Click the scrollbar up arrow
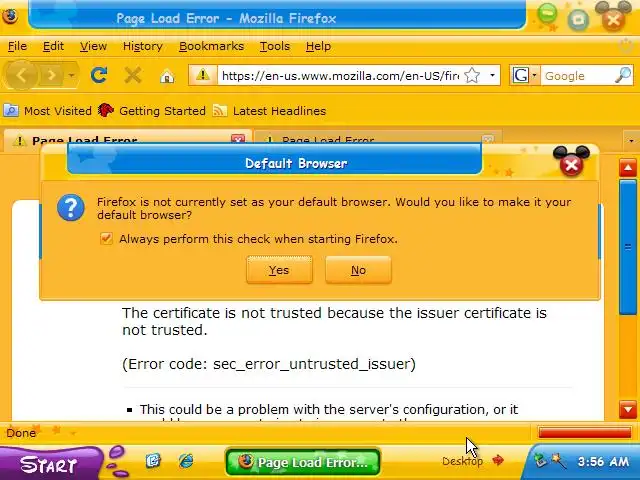This screenshot has height=480, width=640. coord(628,168)
